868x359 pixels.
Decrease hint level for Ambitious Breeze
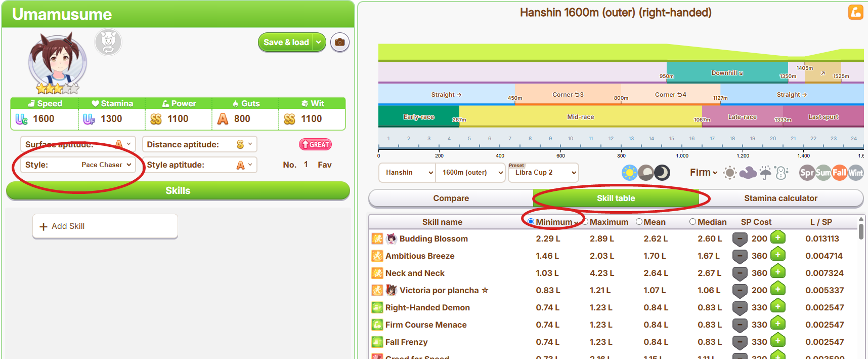pyautogui.click(x=740, y=256)
